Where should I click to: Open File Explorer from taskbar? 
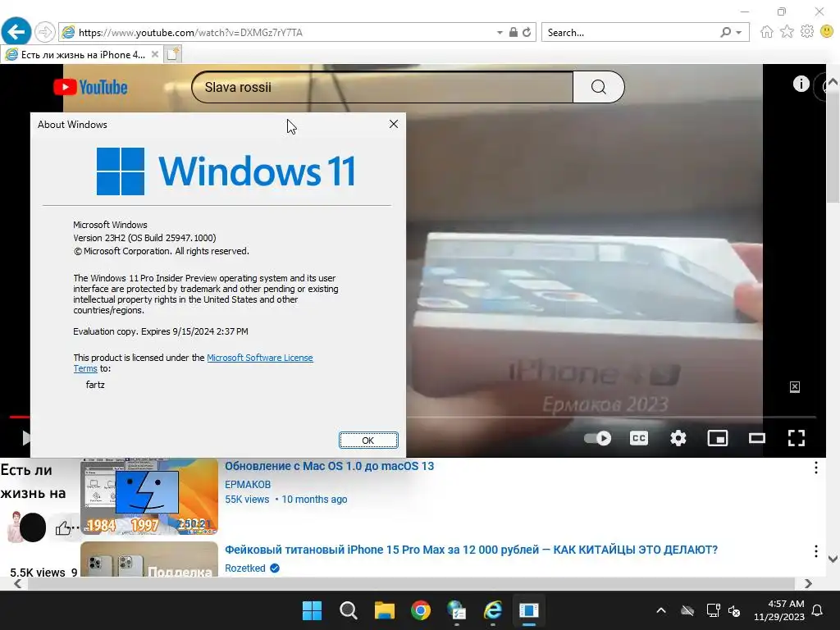(x=384, y=610)
